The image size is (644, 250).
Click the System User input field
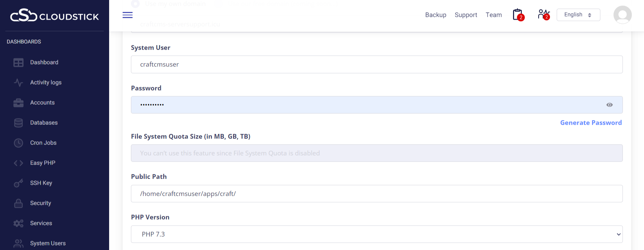click(x=376, y=64)
